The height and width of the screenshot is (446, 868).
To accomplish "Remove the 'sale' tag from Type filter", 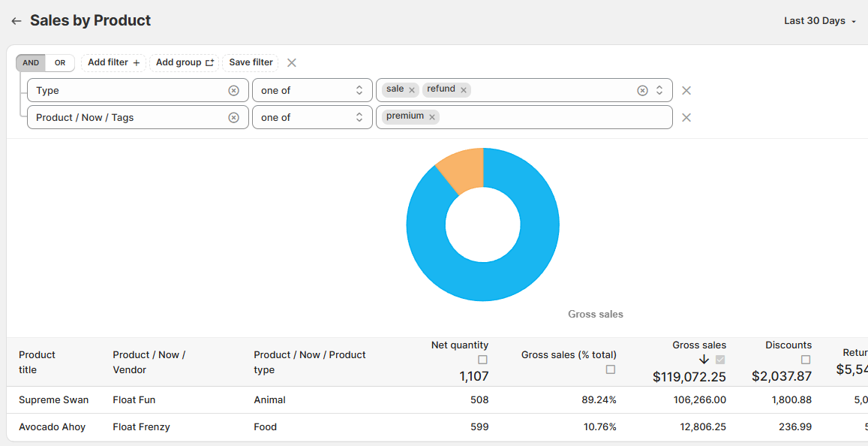I will [412, 90].
